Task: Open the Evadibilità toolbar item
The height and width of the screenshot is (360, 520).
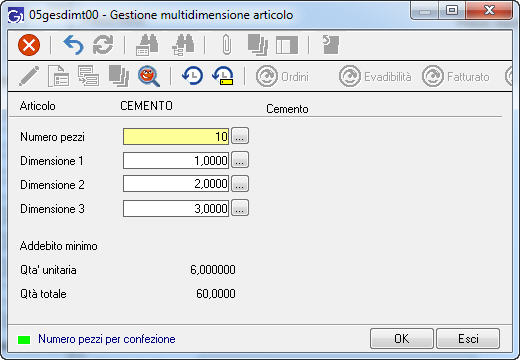Action: coord(375,76)
